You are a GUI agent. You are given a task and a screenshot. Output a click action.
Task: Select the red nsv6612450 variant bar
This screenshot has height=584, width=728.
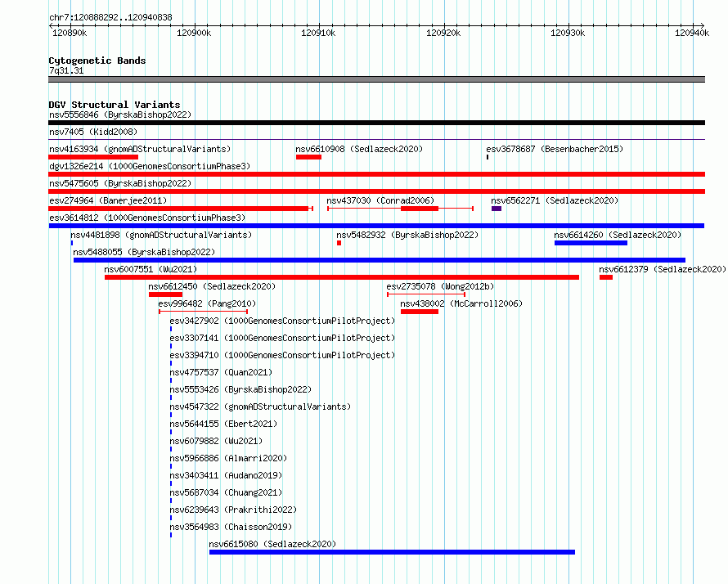pos(165,294)
